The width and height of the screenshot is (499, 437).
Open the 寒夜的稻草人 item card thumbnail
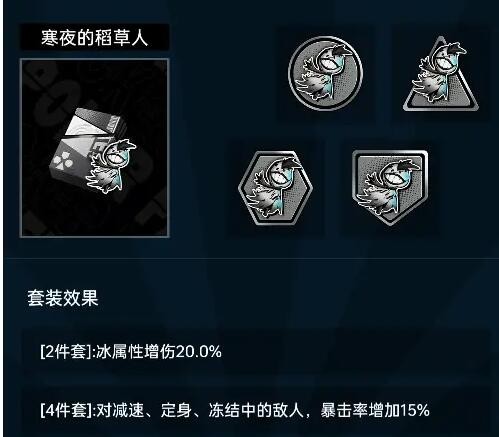95,148
